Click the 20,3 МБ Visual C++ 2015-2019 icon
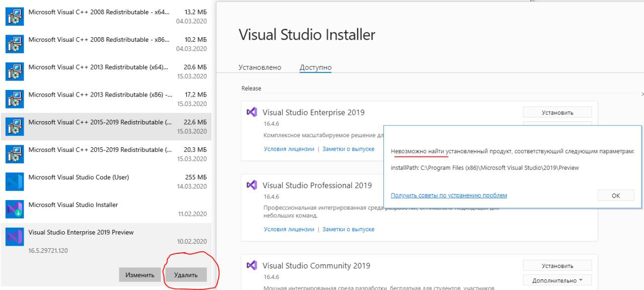The height and width of the screenshot is (290, 644). (x=14, y=154)
